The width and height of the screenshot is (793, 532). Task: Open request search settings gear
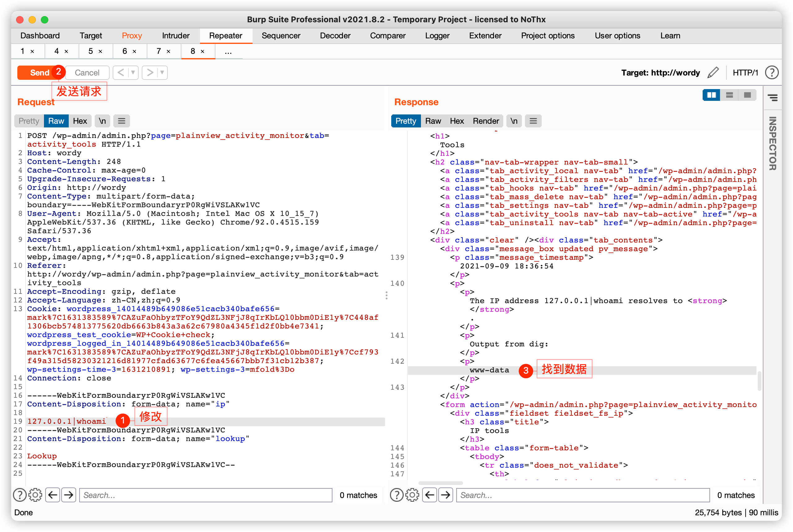coord(35,495)
